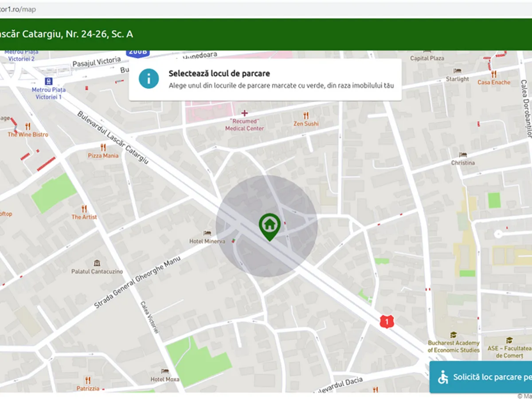Select the Casa Enache restaurant icon
The width and height of the screenshot is (532, 399).
493,74
